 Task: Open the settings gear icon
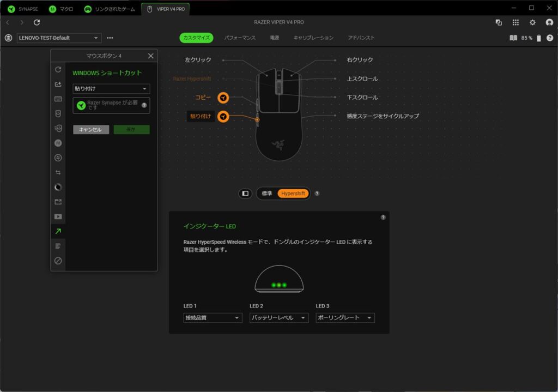tap(532, 22)
